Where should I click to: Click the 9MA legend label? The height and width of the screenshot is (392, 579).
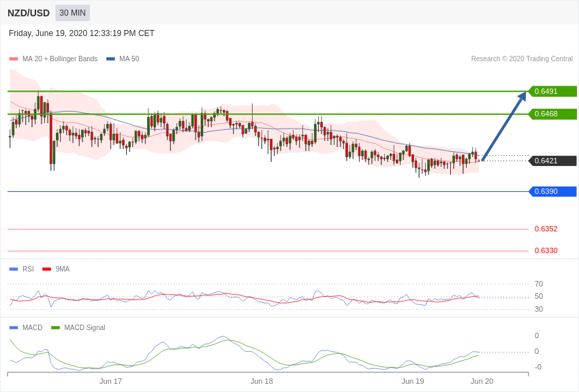click(x=63, y=269)
